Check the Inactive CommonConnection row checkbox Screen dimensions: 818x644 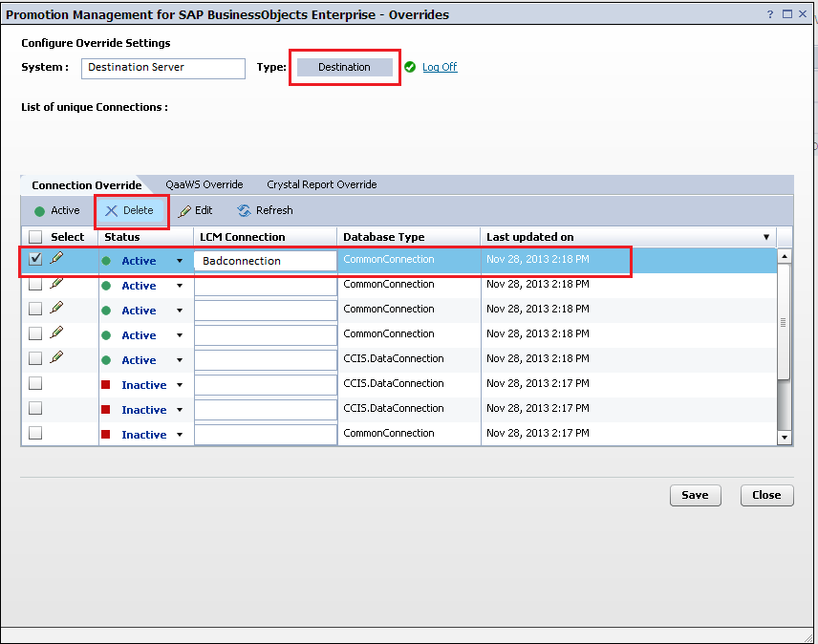(x=35, y=433)
